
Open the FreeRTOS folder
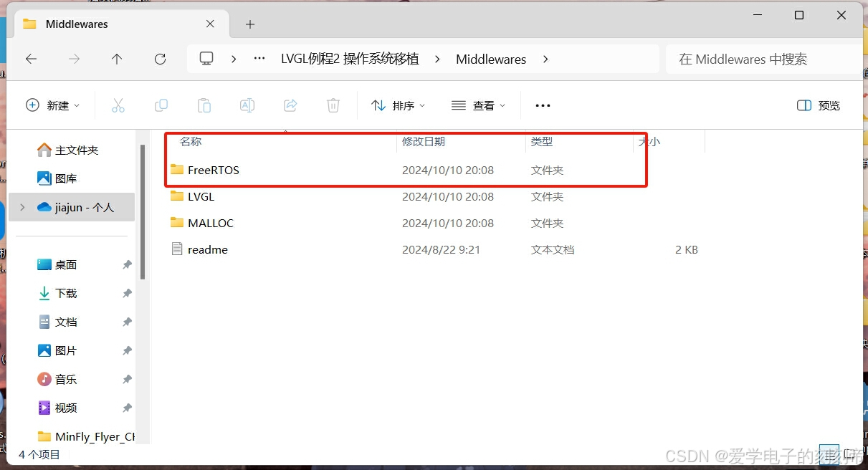click(214, 170)
